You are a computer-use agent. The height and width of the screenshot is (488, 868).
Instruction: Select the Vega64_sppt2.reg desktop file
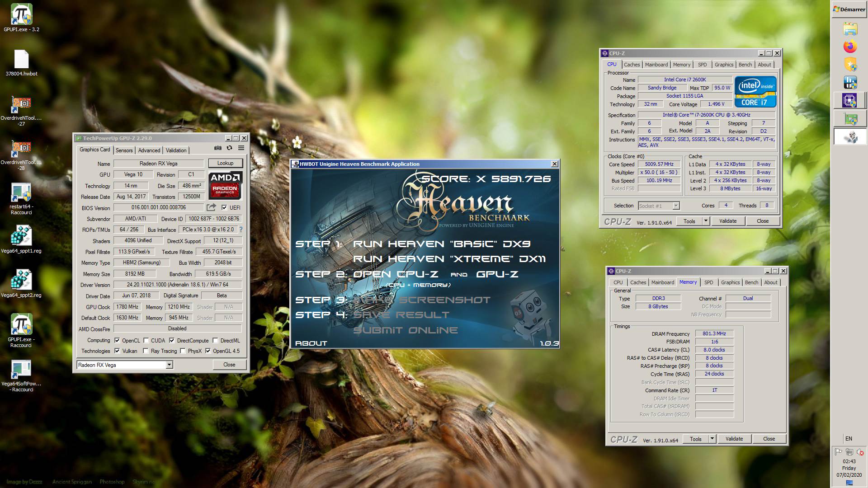21,284
